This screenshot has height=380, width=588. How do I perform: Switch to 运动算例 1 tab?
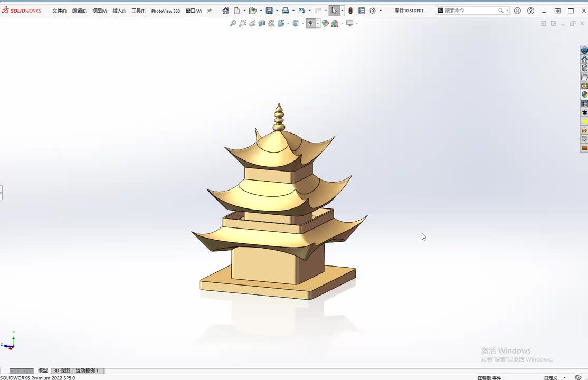pos(88,370)
